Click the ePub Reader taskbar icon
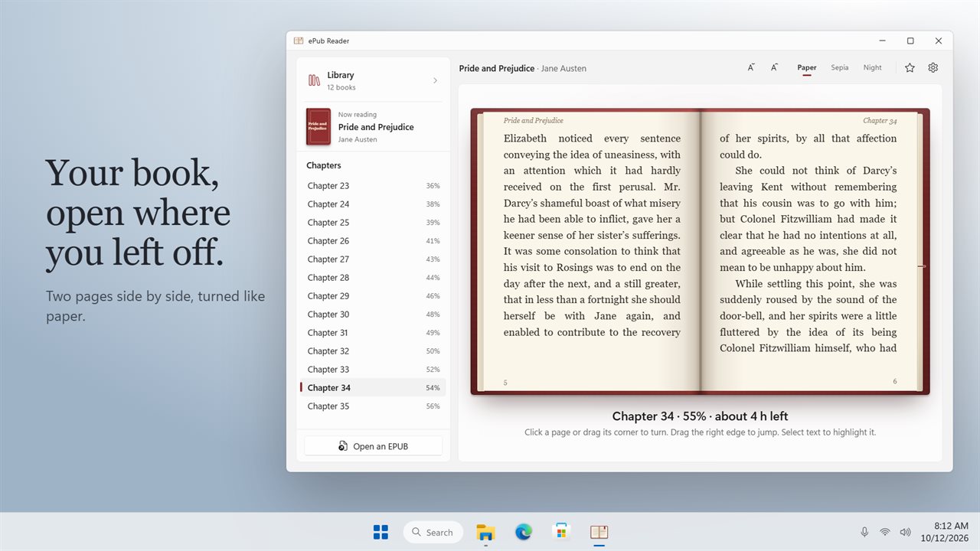The height and width of the screenshot is (551, 980). click(x=599, y=532)
